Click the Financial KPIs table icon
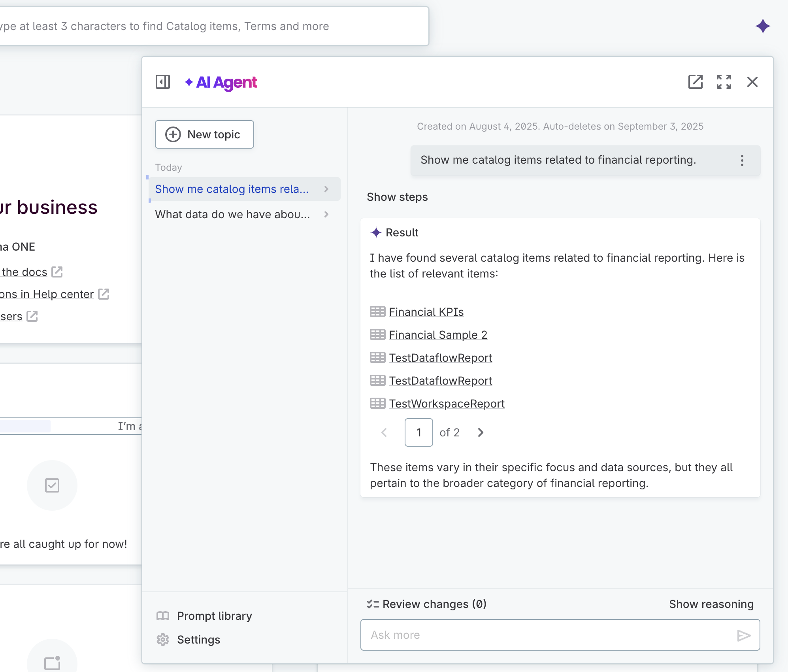The image size is (788, 672). pyautogui.click(x=377, y=312)
